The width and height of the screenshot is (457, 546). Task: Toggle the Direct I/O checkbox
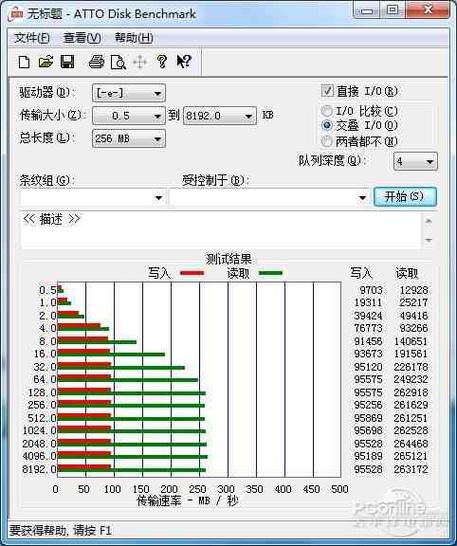(327, 91)
